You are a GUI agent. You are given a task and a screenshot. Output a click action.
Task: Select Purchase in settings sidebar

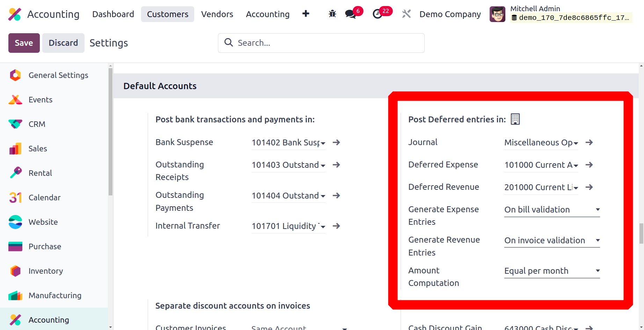(x=54, y=246)
